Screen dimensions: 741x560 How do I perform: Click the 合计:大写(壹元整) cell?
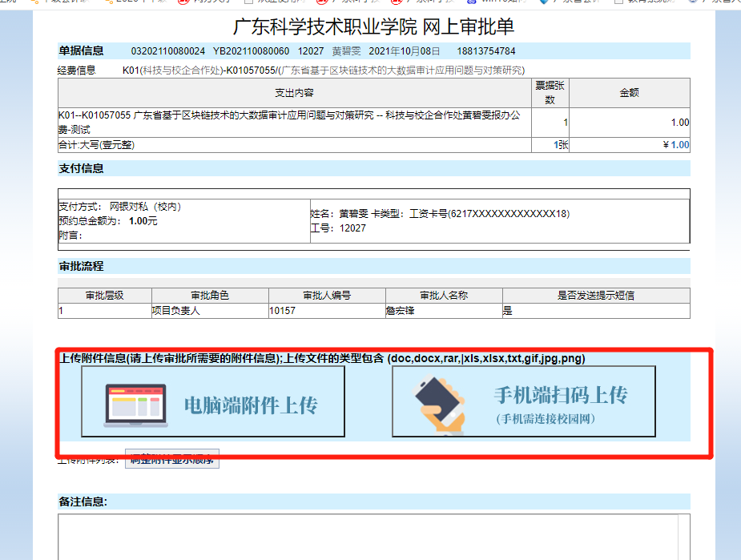295,145
